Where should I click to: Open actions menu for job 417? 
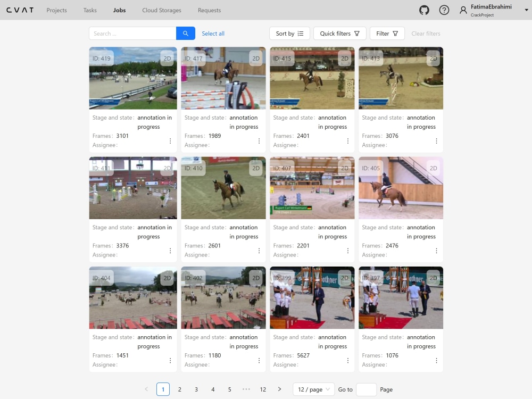click(x=259, y=141)
